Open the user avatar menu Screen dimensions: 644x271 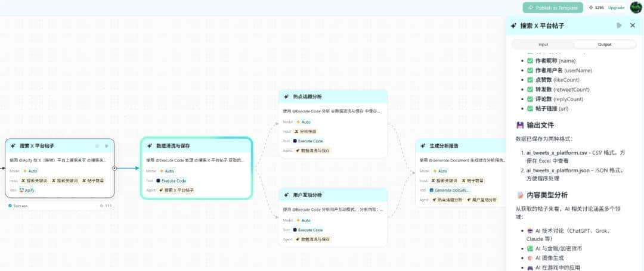point(636,7)
